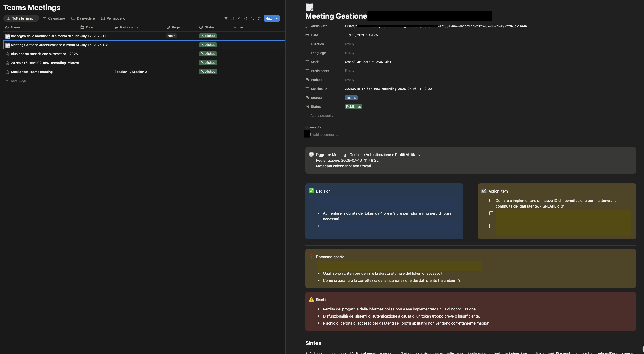Viewport: 644px width, 354px height.
Task: Click the notepad page icon above title
Action: 310,7
